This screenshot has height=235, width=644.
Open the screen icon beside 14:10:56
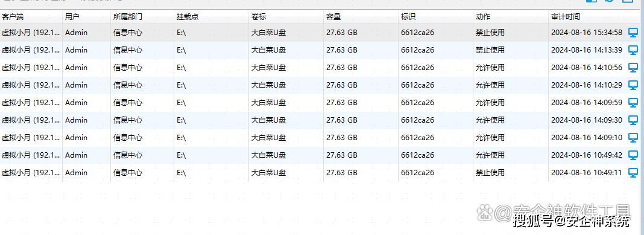pyautogui.click(x=633, y=68)
